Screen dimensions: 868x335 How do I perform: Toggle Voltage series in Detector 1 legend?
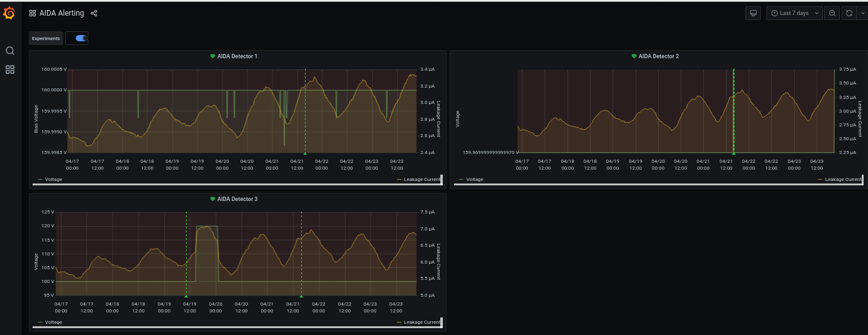coord(53,179)
